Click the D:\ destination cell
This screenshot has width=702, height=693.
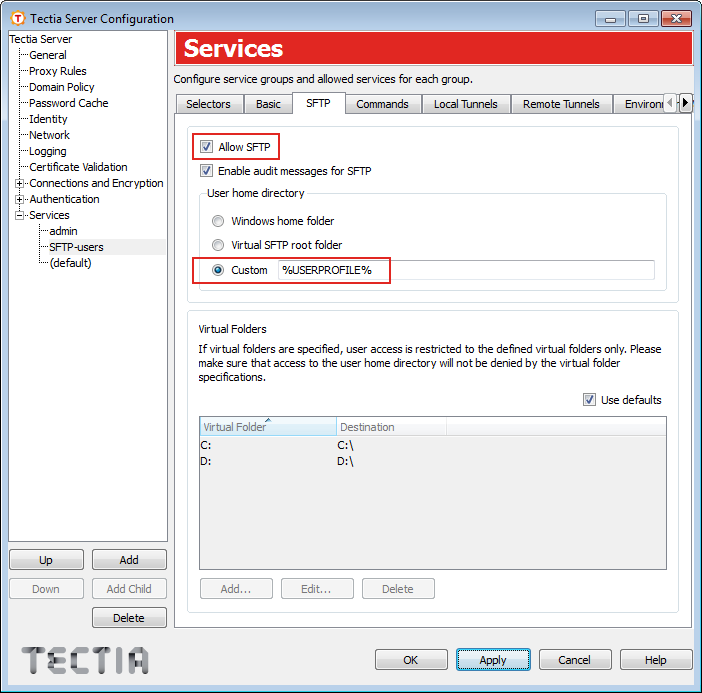[x=345, y=461]
